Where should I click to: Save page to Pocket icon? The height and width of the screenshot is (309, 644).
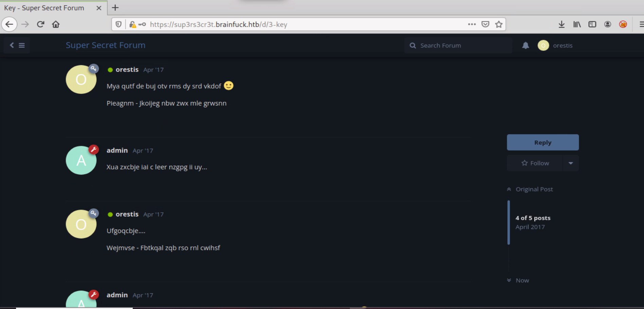pyautogui.click(x=485, y=24)
